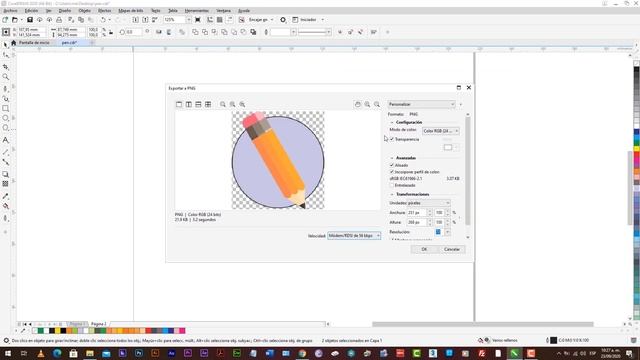Click OK in export dialog
This screenshot has width=640, height=360.
click(x=424, y=249)
